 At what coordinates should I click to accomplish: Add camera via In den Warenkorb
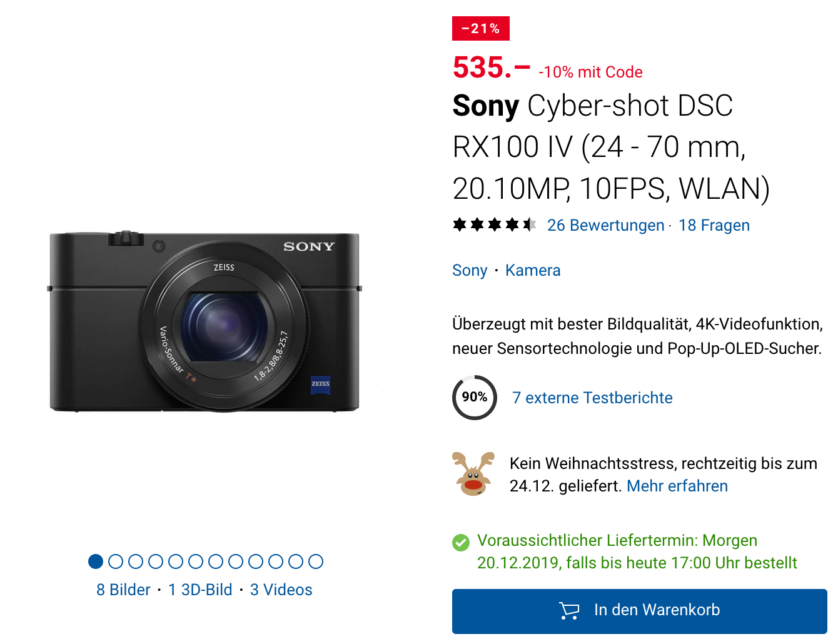pyautogui.click(x=639, y=611)
